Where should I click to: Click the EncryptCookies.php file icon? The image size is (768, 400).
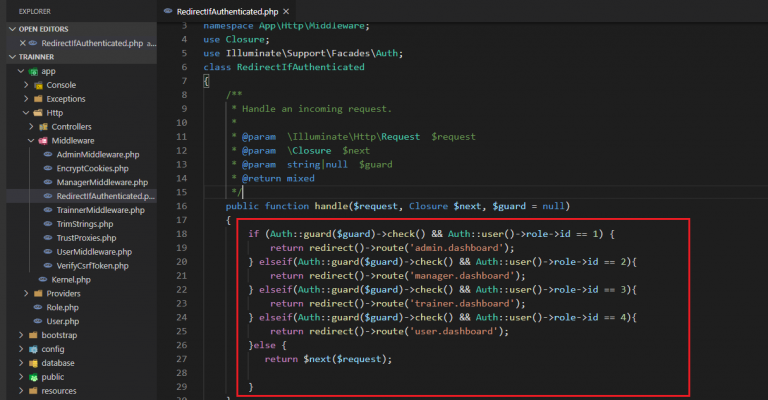[48, 168]
